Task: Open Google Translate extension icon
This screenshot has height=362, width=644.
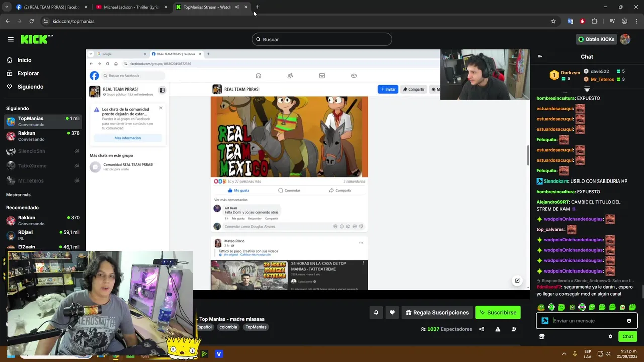Action: tap(570, 21)
